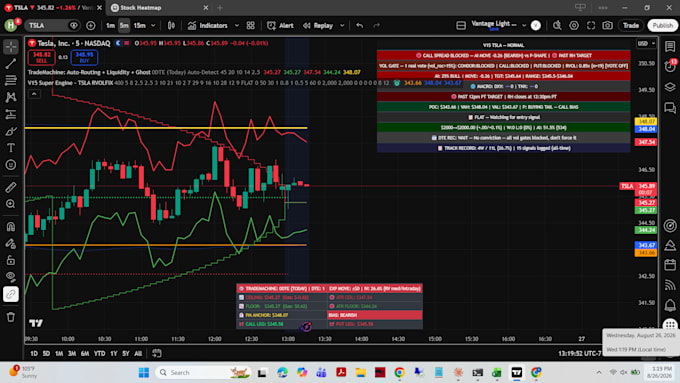Open the layout setup selector
This screenshot has width=680, height=383.
click(461, 26)
